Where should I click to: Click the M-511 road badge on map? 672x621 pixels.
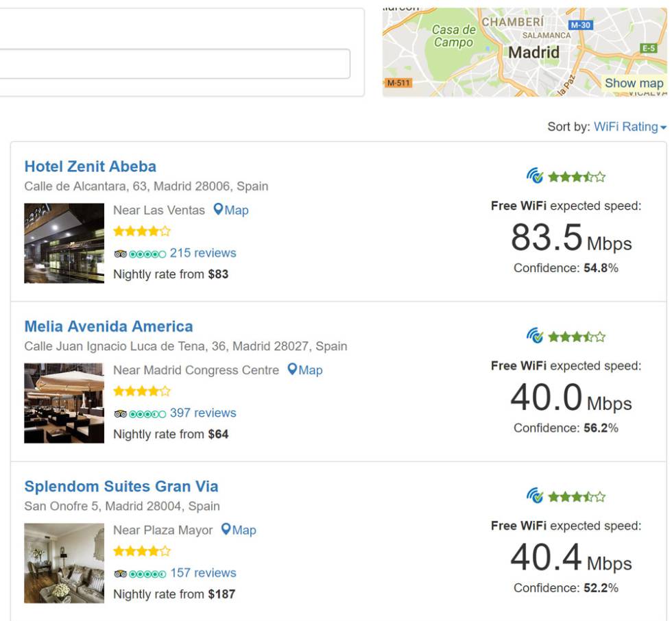398,83
